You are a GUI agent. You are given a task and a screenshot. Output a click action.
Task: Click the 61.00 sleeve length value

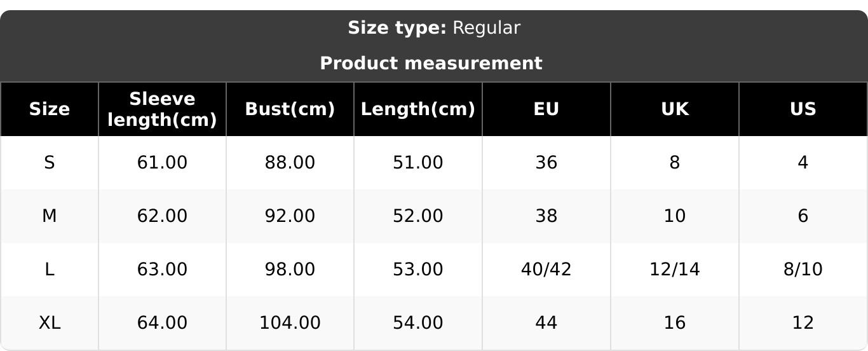[x=162, y=163]
